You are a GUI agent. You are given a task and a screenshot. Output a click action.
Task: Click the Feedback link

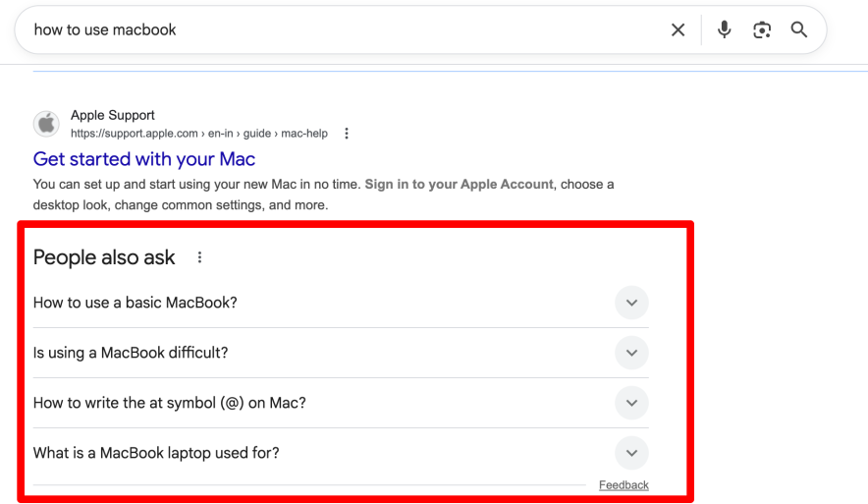tap(624, 485)
